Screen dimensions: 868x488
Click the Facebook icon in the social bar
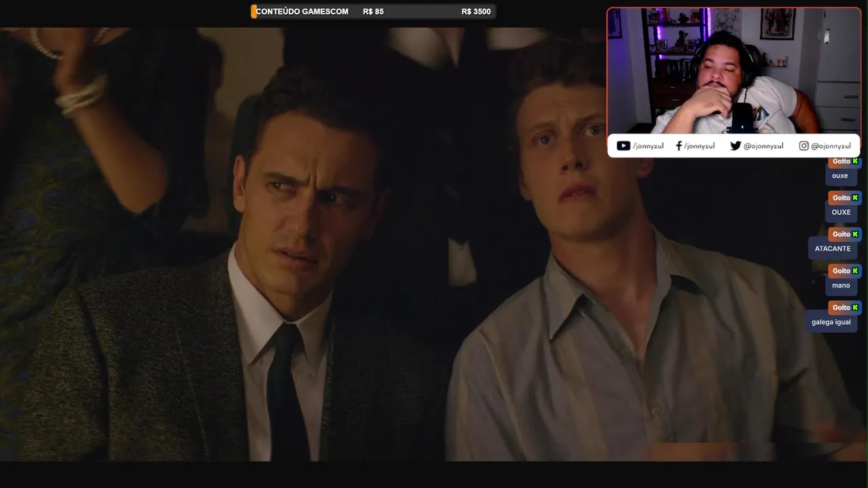pyautogui.click(x=679, y=146)
